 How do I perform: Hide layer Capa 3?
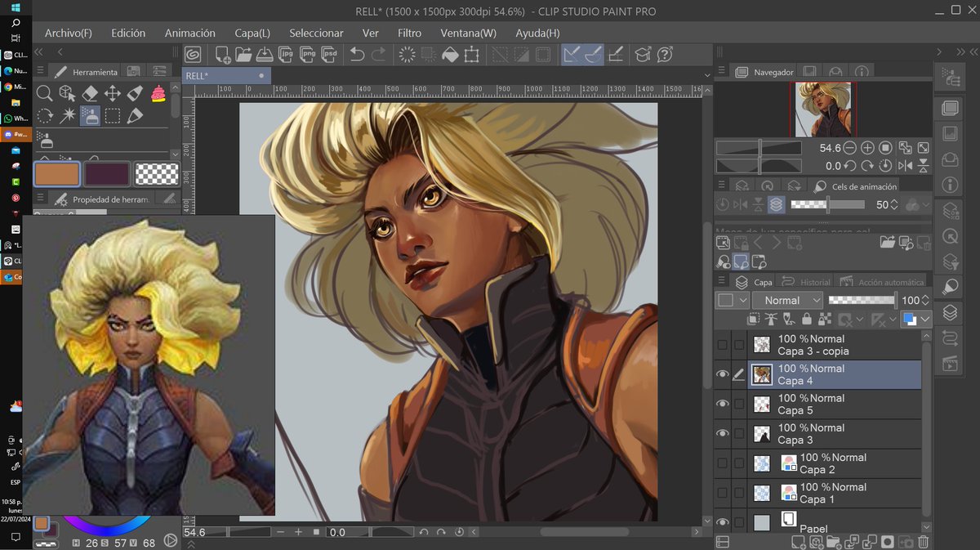click(722, 433)
